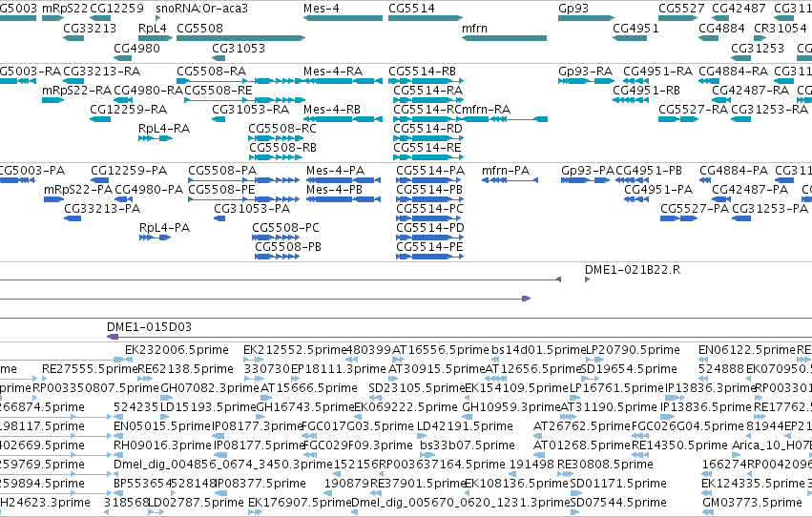812x517 pixels.
Task: Click the EN06122.5prime EST label
Action: [x=747, y=350]
